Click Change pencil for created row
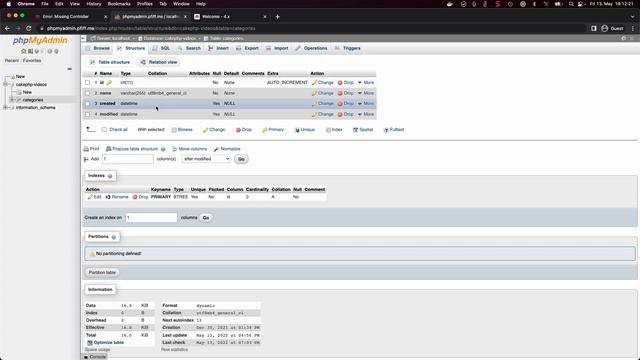The height and width of the screenshot is (360, 640). 314,104
